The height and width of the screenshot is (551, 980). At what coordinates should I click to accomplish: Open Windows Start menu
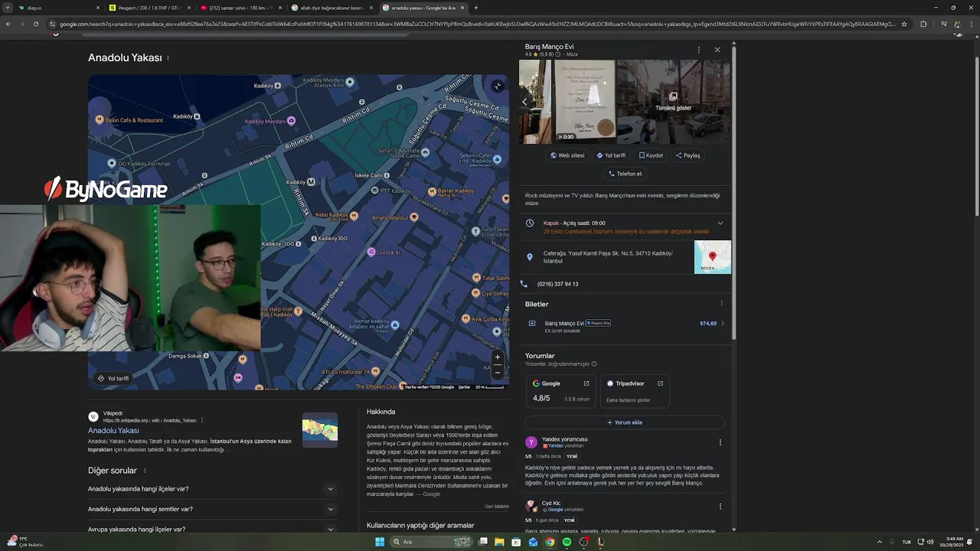(379, 542)
